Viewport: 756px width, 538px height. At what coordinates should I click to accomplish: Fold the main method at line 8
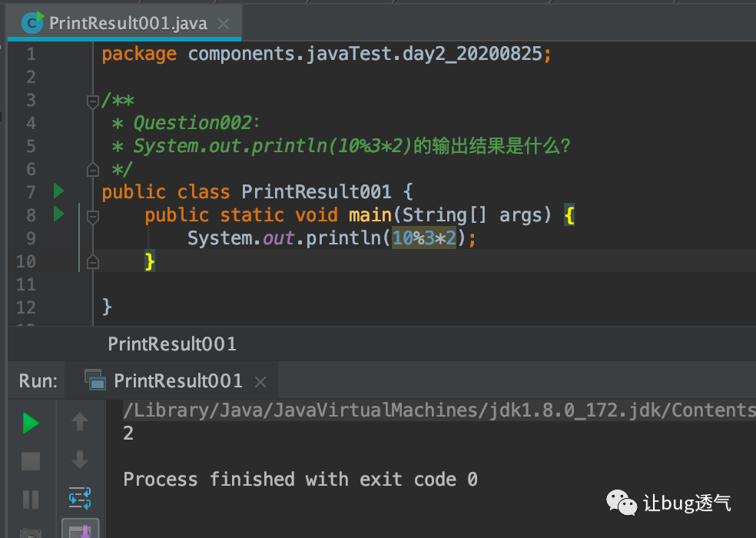tap(92, 217)
